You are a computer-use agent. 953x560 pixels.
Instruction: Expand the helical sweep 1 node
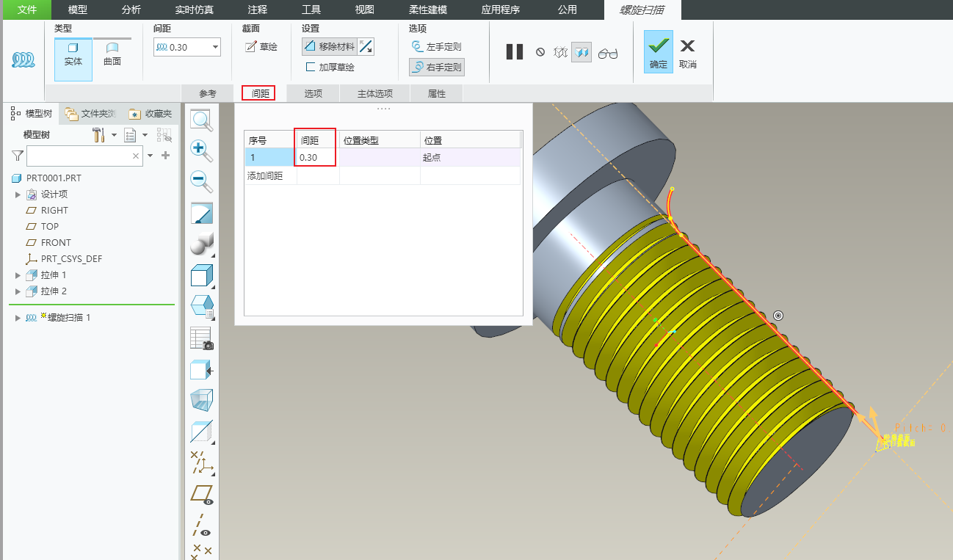coord(18,318)
